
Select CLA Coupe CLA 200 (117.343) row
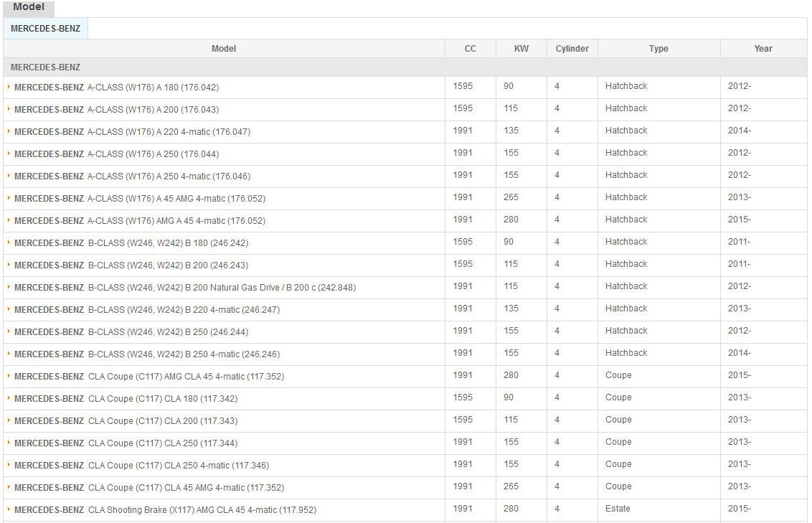(405, 422)
